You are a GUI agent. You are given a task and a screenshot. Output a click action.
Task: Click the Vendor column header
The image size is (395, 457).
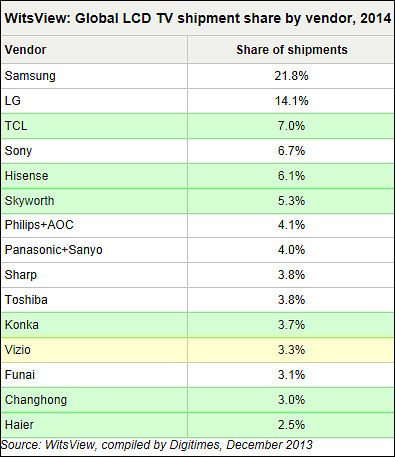[94, 50]
